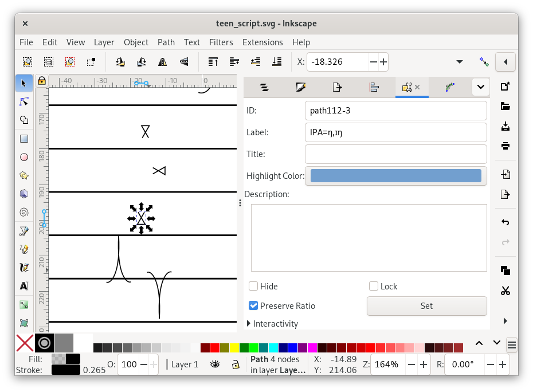
Task: Select the Node editing tool
Action: (23, 101)
